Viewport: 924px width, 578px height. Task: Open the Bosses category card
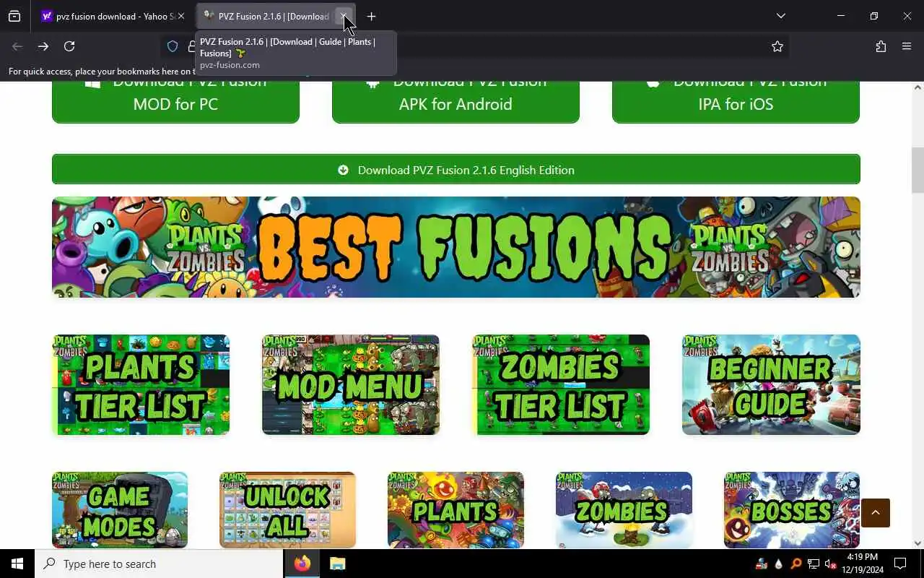point(792,510)
